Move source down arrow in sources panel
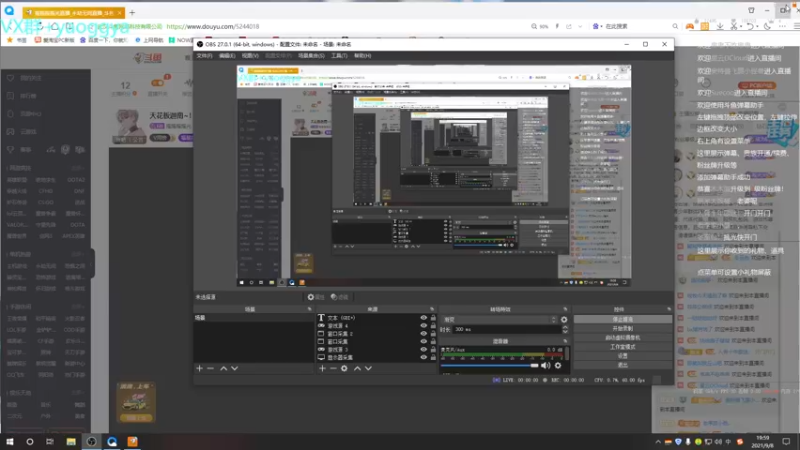Screen dimensions: 800x450 click(x=368, y=368)
